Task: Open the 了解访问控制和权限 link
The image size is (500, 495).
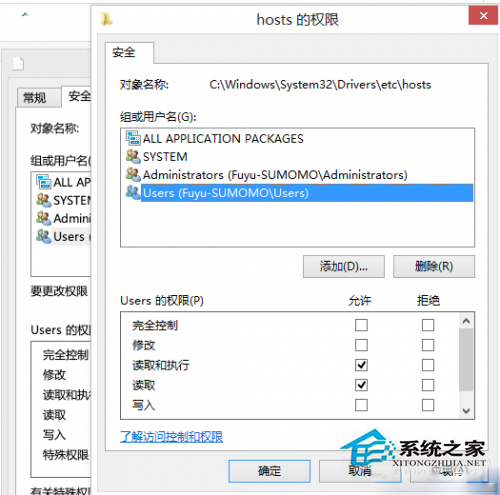Action: 171,437
